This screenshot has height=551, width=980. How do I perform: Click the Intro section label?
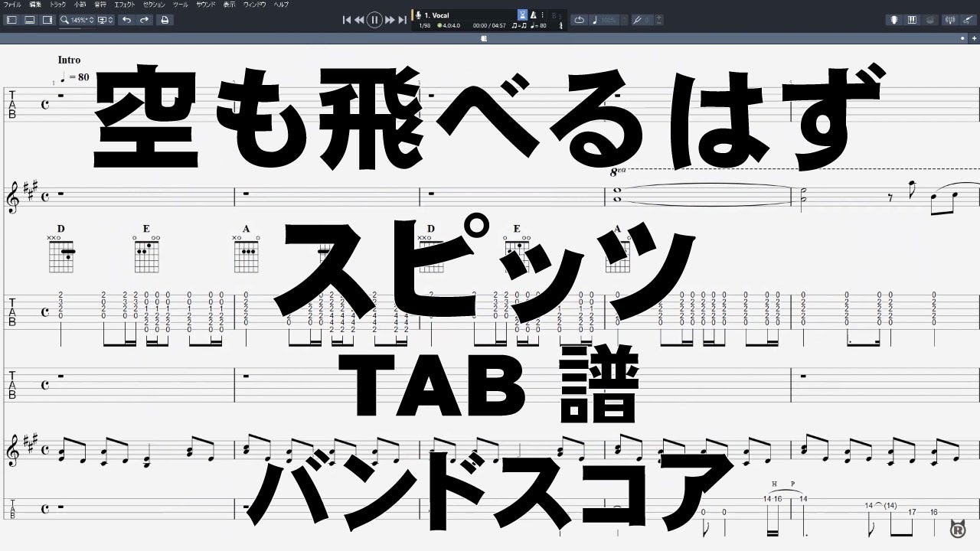69,60
